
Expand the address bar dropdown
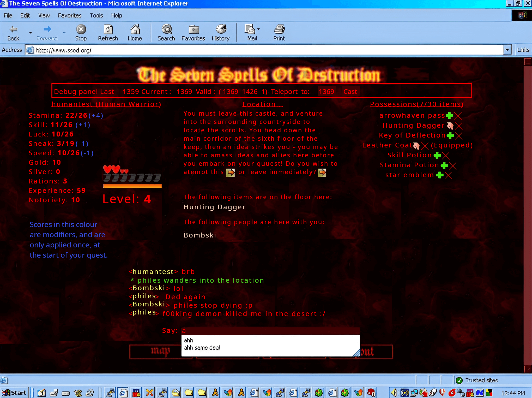(507, 50)
